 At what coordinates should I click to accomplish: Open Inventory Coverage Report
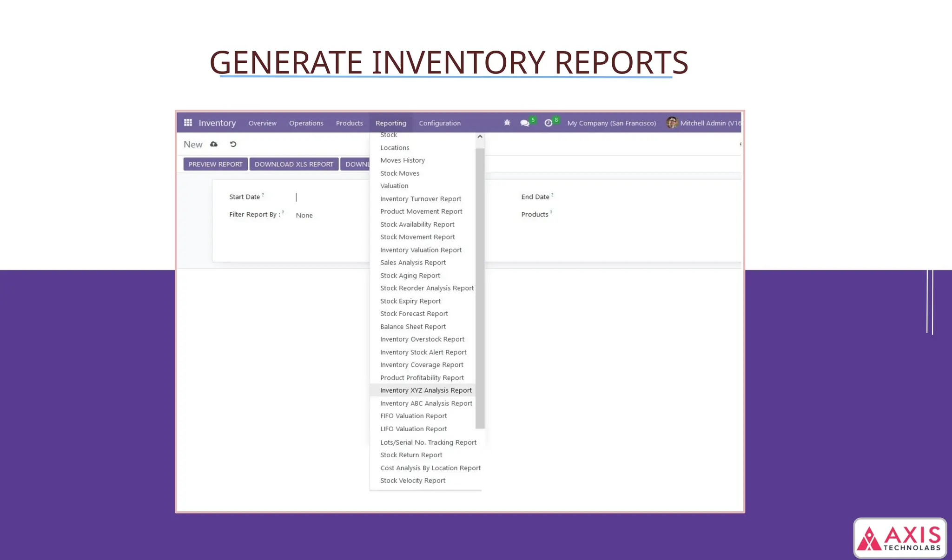423,365
